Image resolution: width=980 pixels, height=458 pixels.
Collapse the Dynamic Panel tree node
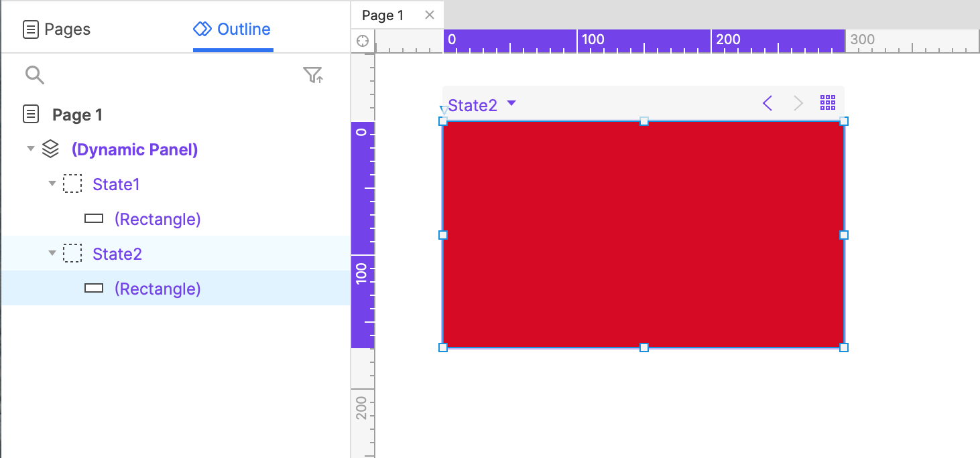pos(30,149)
